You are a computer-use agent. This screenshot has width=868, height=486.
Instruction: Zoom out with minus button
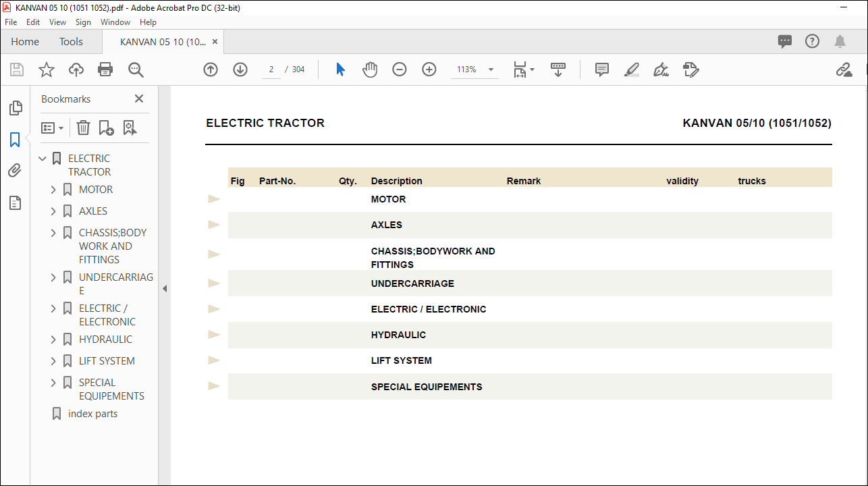point(400,70)
